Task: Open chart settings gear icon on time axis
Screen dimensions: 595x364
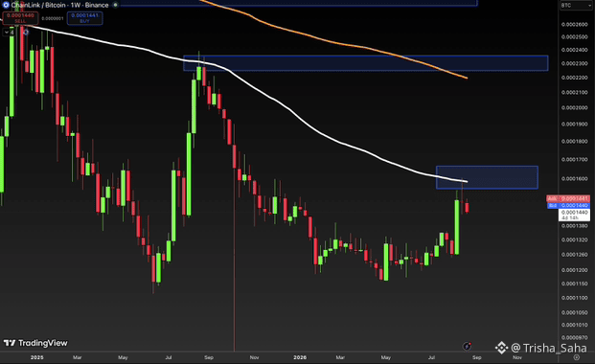Action: (x=577, y=357)
